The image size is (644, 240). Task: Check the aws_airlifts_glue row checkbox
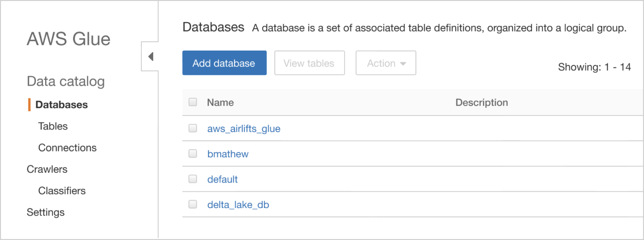[x=193, y=129]
